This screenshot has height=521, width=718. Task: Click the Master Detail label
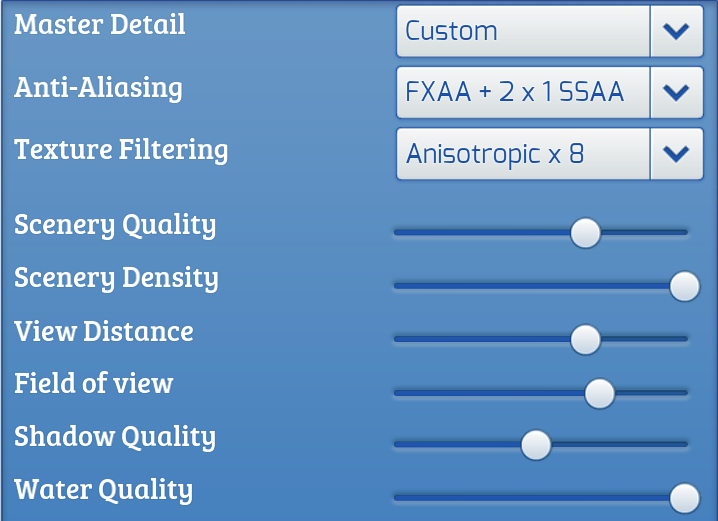pyautogui.click(x=100, y=25)
